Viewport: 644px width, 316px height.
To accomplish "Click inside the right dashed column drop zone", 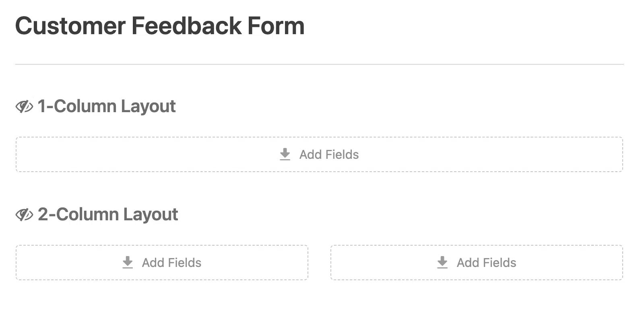I will [x=477, y=263].
